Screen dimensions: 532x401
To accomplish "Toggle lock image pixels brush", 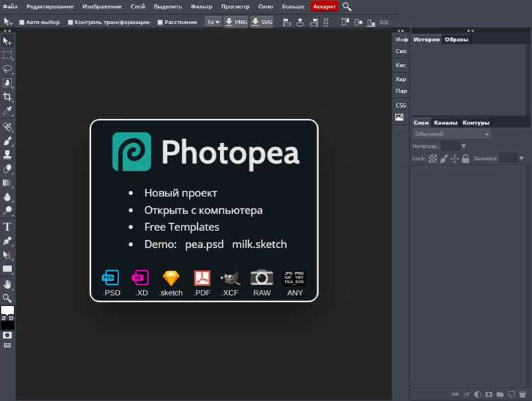I will [x=444, y=159].
